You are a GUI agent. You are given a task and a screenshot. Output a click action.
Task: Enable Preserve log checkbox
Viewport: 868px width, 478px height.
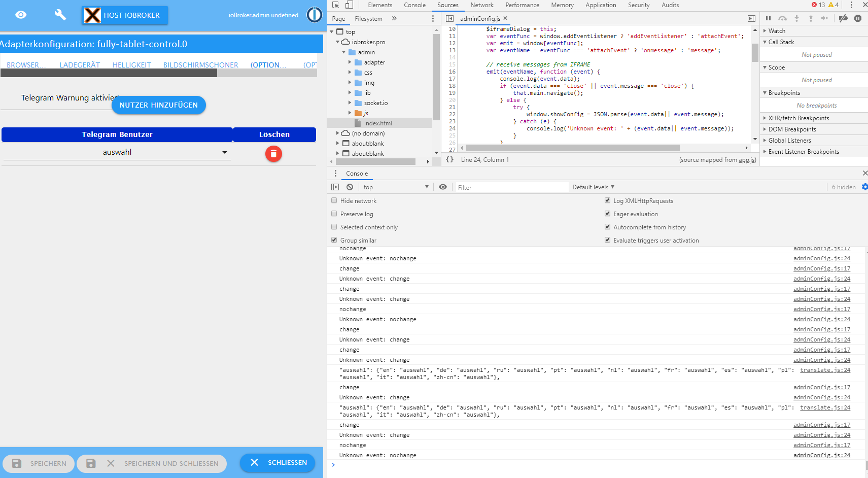point(334,214)
